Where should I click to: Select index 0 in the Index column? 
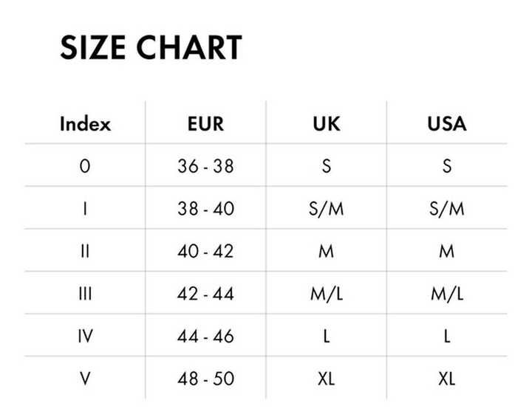coord(85,166)
